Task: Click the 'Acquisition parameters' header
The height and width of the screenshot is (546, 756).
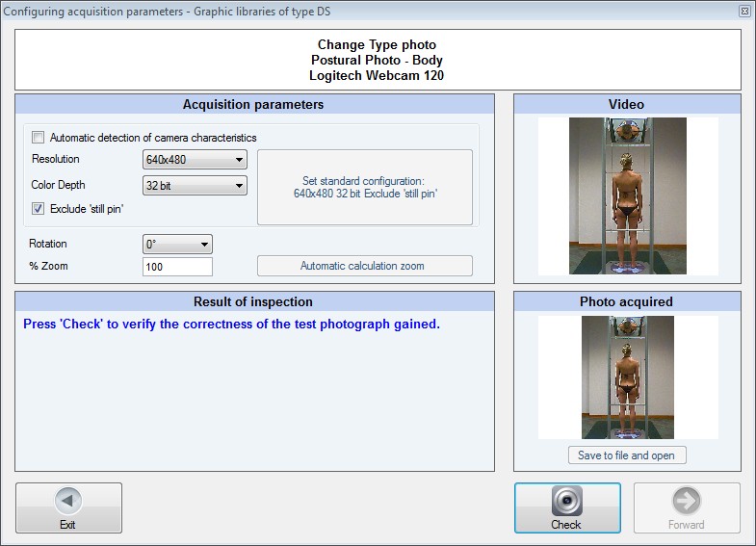Action: click(x=253, y=105)
